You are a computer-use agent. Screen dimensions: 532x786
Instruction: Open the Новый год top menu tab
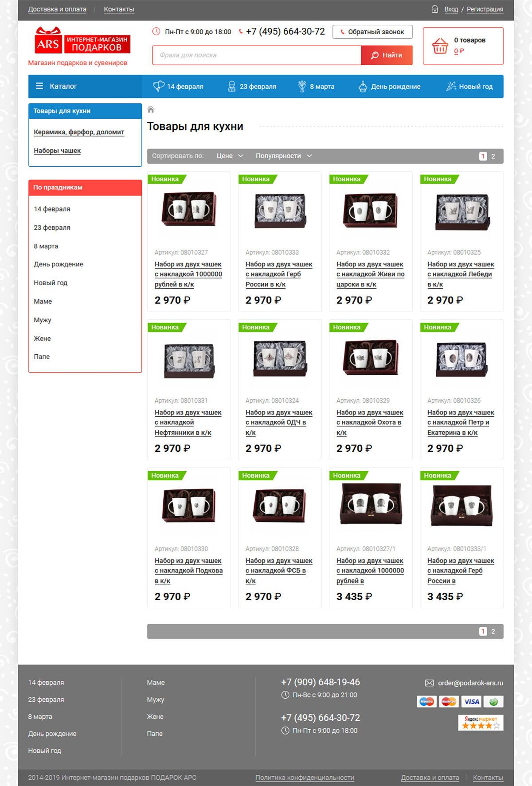point(469,86)
